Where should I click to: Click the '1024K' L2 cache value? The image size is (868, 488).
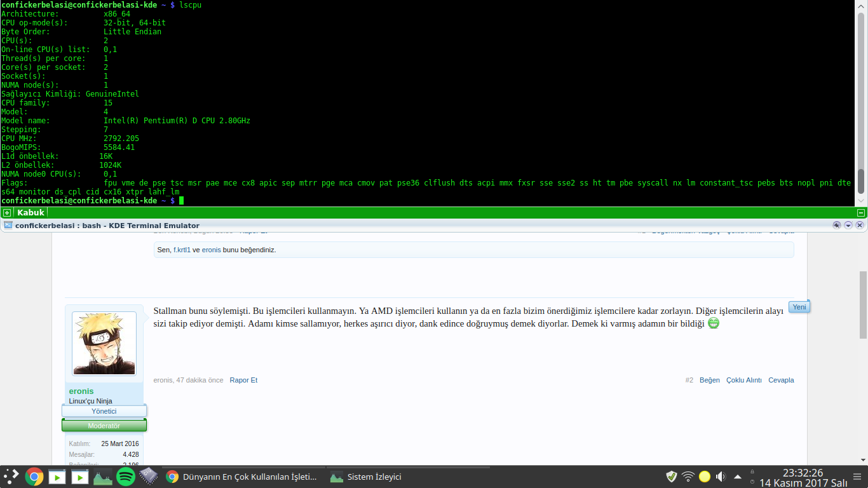(x=110, y=165)
